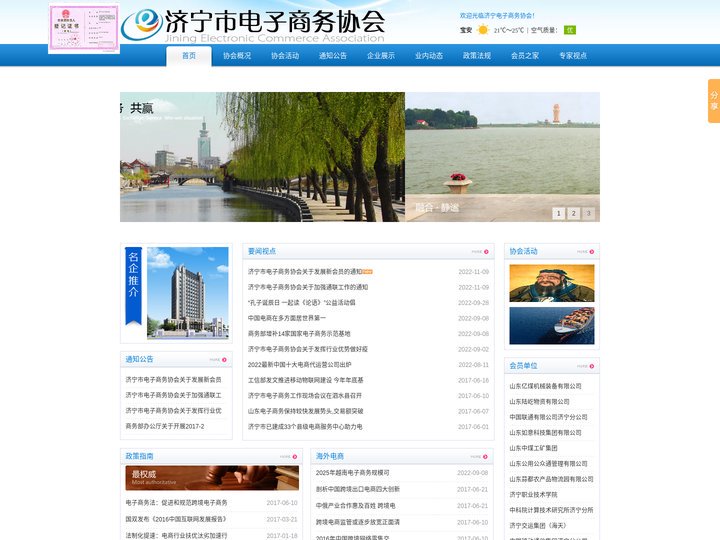Open the 孔子诞辰日 一起读《论语》 article
The image size is (720, 540).
[301, 303]
